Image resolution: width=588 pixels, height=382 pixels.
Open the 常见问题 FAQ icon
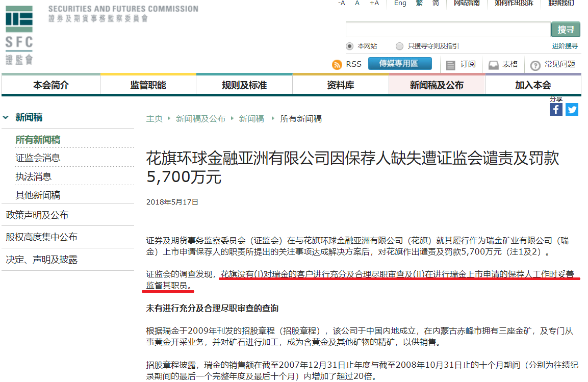[535, 66]
